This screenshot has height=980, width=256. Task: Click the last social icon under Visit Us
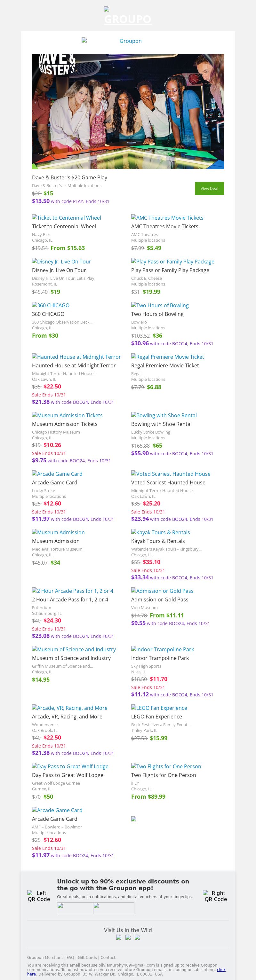(137, 937)
